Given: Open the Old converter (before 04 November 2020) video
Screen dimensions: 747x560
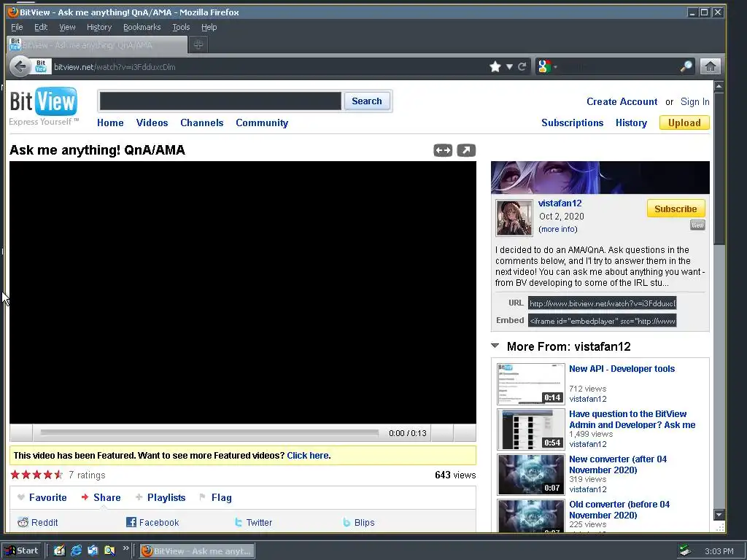Looking at the screenshot, I should point(619,510).
